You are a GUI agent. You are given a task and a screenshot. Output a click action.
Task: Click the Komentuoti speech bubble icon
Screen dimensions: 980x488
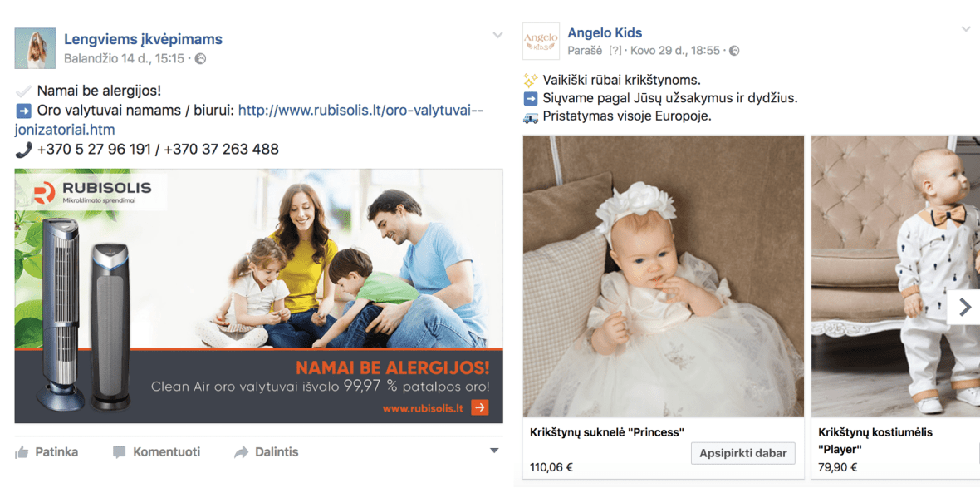(x=120, y=451)
